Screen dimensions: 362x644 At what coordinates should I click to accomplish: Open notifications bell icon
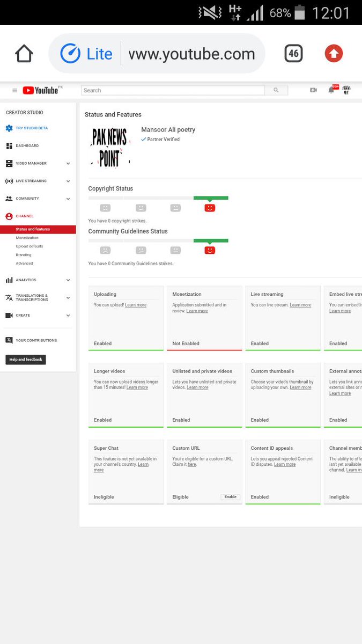point(331,90)
